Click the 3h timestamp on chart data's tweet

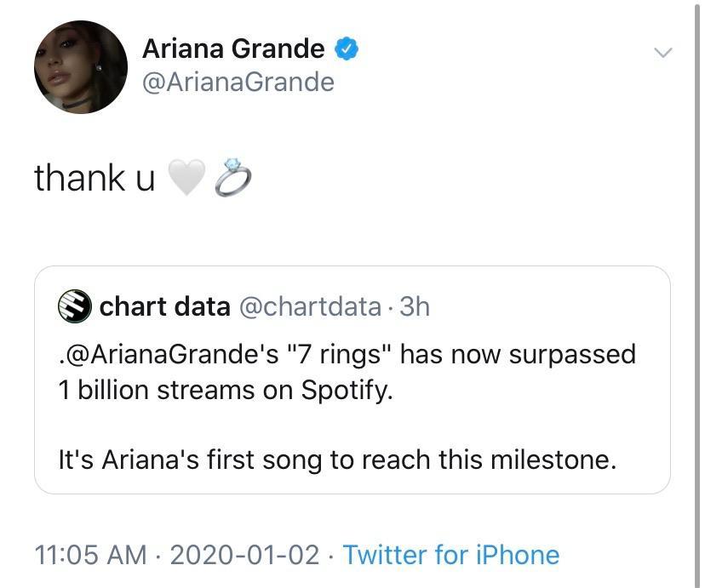(416, 307)
